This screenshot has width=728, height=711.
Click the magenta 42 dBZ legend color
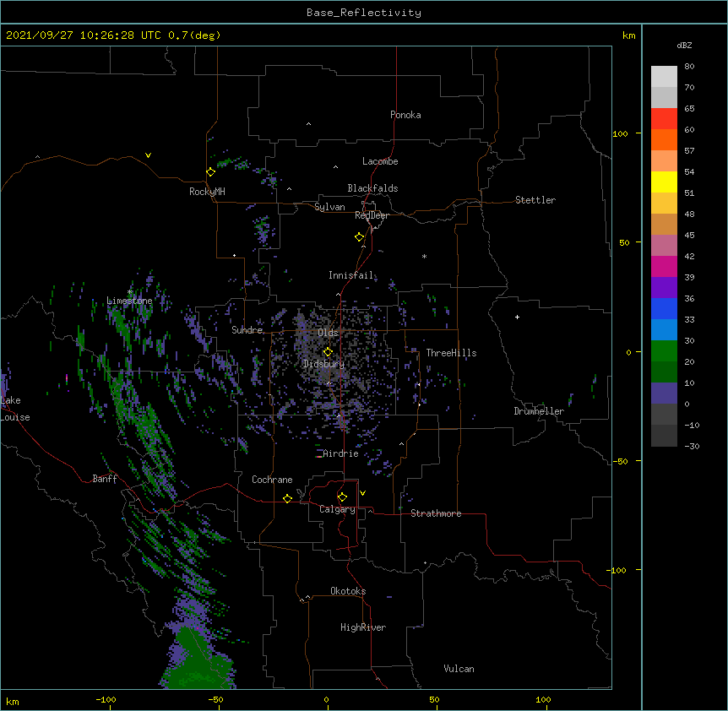(664, 266)
